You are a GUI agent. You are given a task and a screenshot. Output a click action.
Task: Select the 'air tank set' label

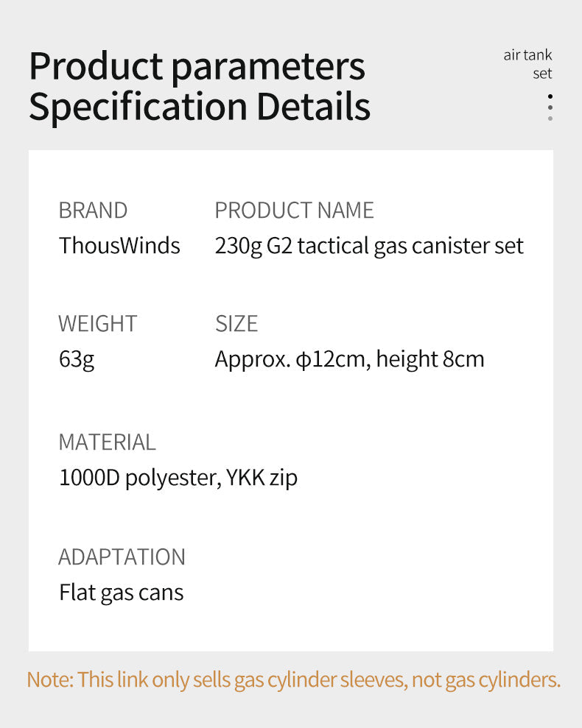(527, 64)
